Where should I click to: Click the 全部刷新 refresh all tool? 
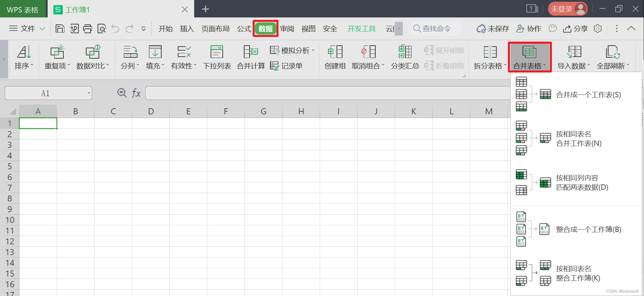tap(613, 58)
